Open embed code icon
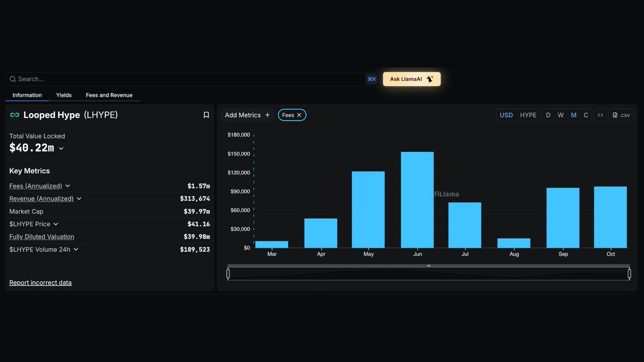644x362 pixels. tap(601, 115)
